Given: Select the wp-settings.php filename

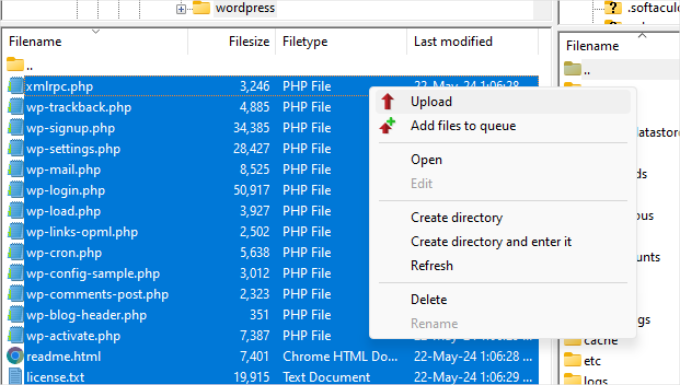Looking at the screenshot, I should tap(73, 149).
